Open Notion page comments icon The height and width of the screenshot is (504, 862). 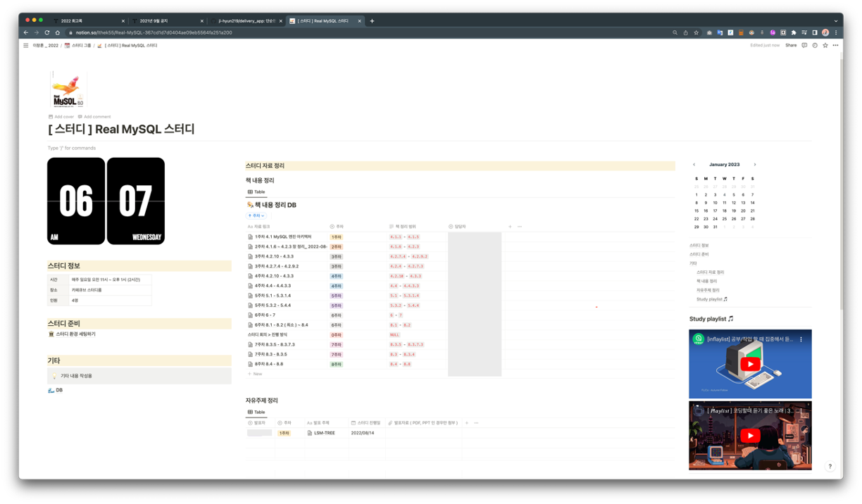point(804,46)
